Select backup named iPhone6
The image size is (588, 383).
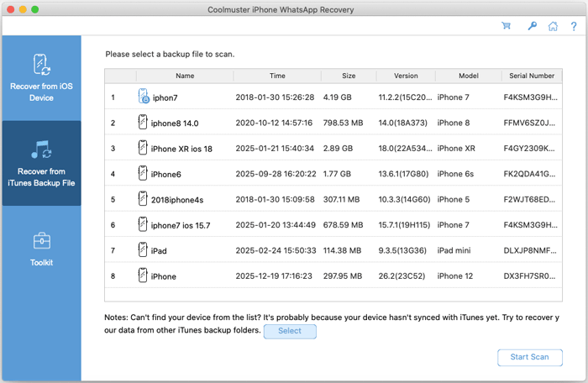[x=165, y=175]
